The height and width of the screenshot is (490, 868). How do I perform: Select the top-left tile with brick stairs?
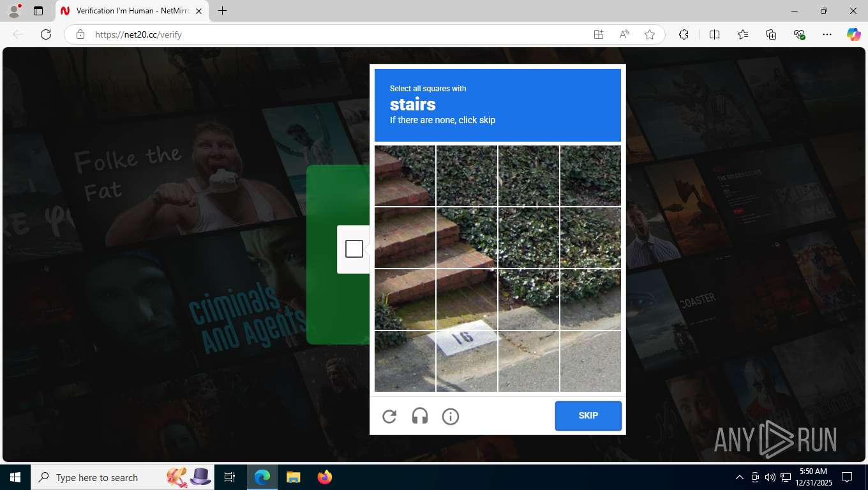pyautogui.click(x=405, y=175)
